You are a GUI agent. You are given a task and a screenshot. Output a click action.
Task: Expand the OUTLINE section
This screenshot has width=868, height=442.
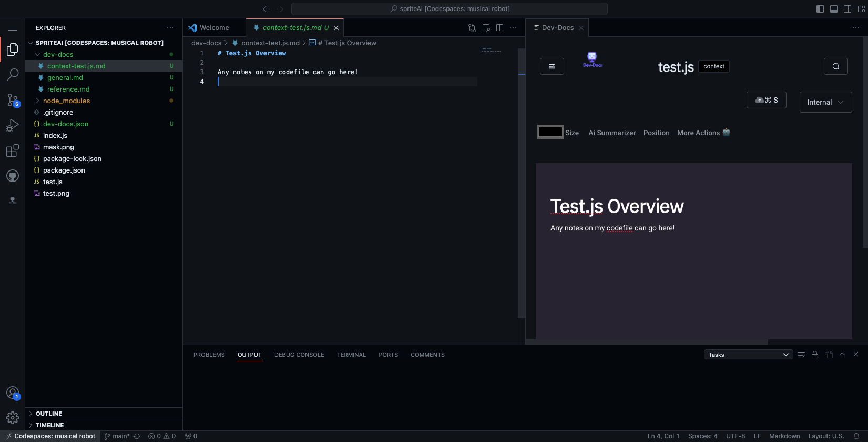pyautogui.click(x=49, y=414)
